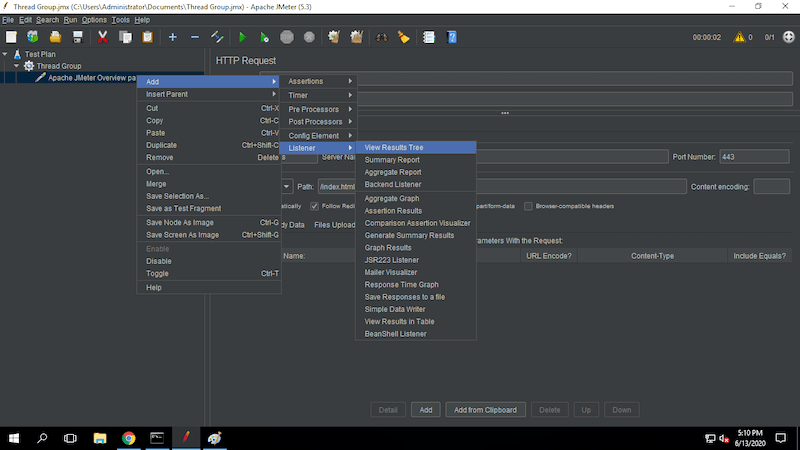
Task: Click the Shutdown test toolbar icon
Action: (x=309, y=37)
